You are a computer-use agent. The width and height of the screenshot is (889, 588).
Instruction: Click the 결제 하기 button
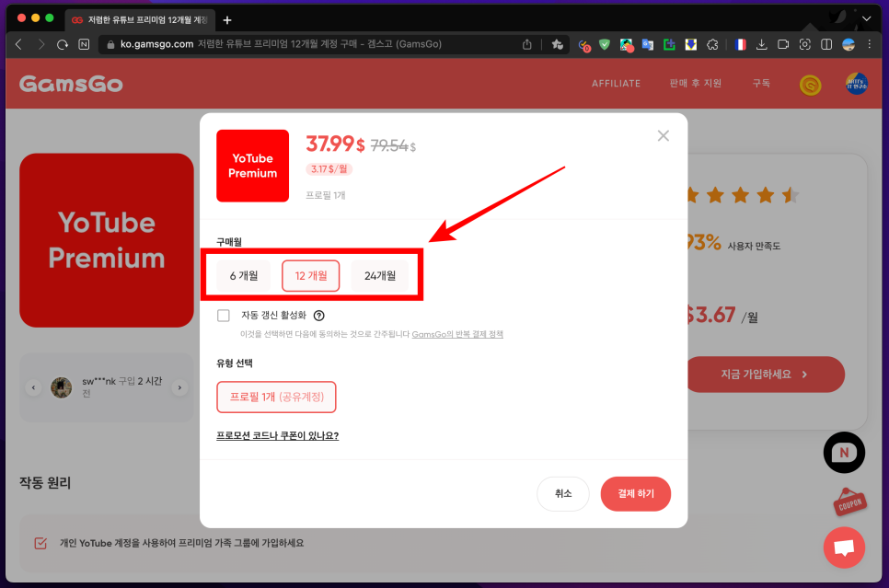pyautogui.click(x=636, y=493)
